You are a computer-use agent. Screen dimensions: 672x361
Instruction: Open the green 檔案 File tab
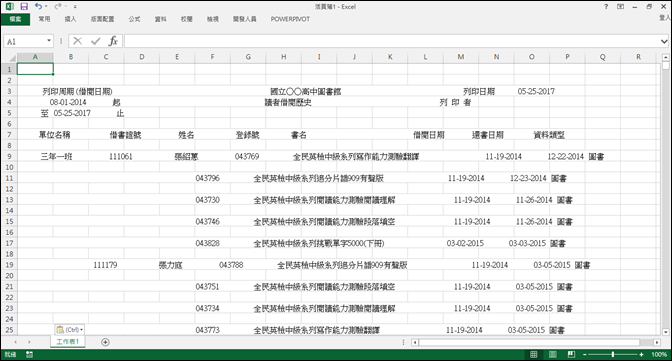[x=15, y=19]
